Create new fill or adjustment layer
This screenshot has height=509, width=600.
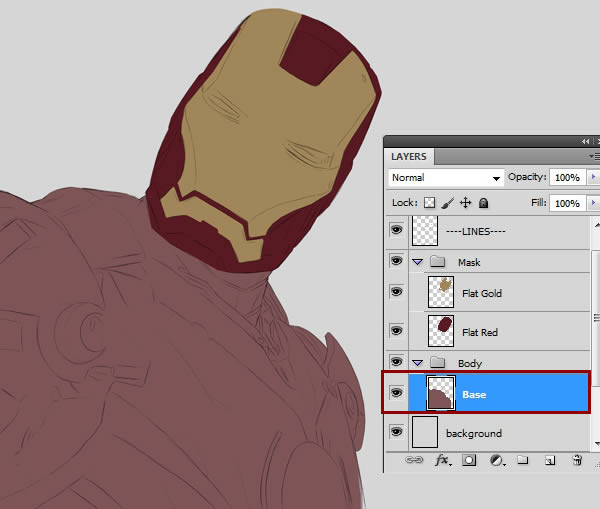pyautogui.click(x=497, y=460)
